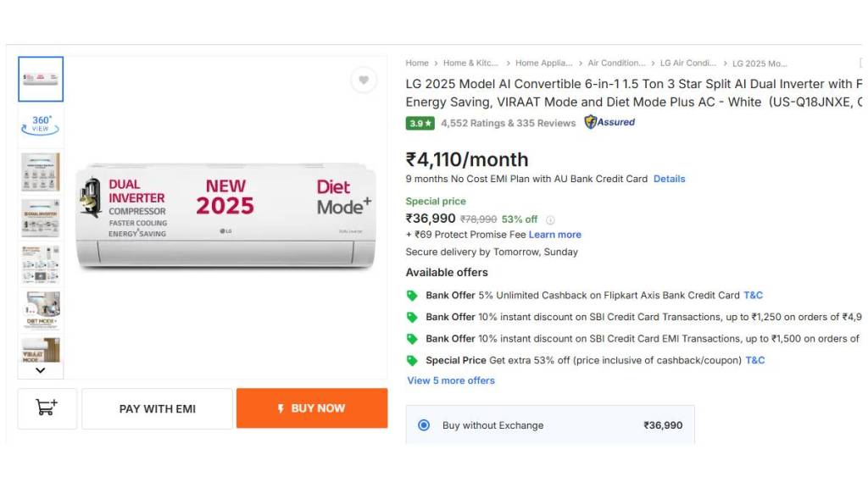Navigate to Home & Kitchen breadcrumb
This screenshot has width=868, height=488.
(470, 63)
